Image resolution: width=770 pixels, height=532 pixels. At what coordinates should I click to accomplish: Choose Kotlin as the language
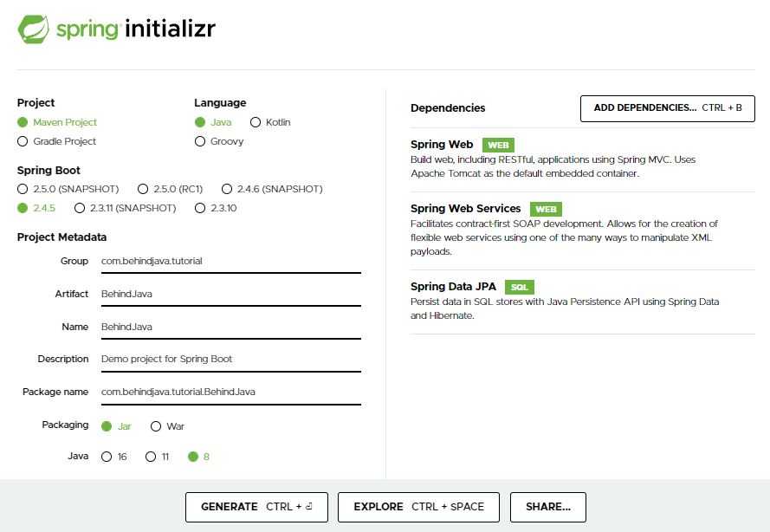[256, 122]
